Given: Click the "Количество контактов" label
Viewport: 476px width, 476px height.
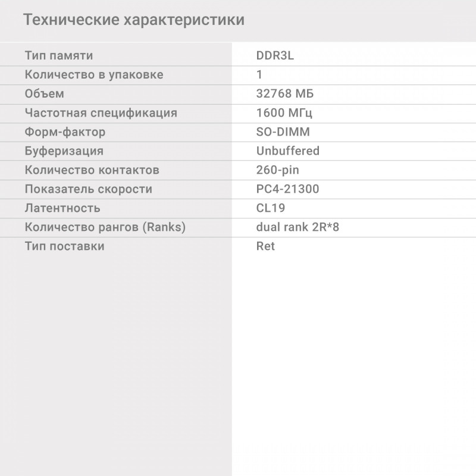Looking at the screenshot, I should pyautogui.click(x=92, y=170).
